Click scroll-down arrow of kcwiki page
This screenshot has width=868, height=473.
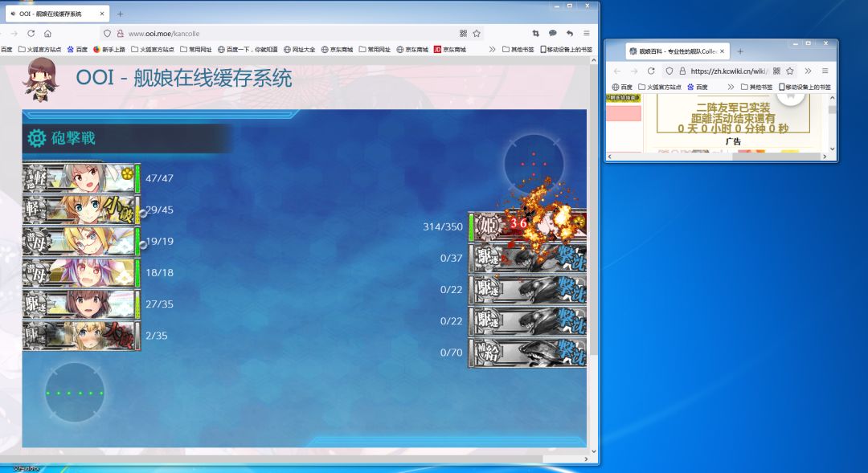pos(832,149)
